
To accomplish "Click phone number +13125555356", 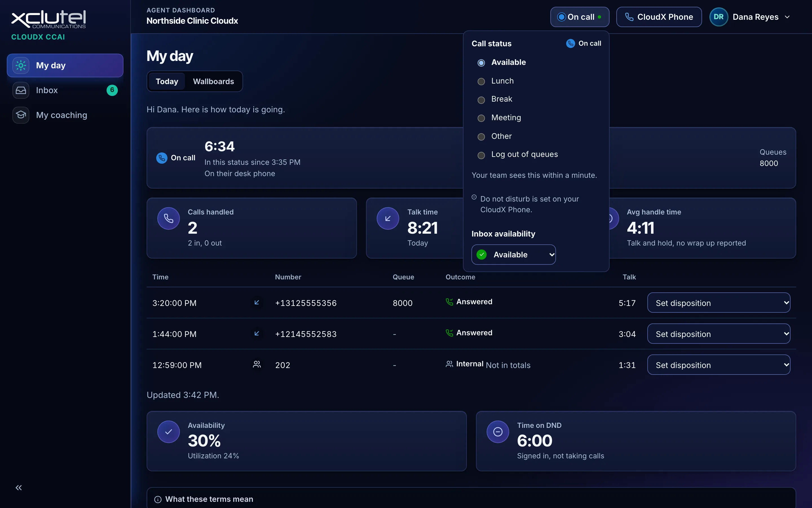I will click(x=306, y=303).
